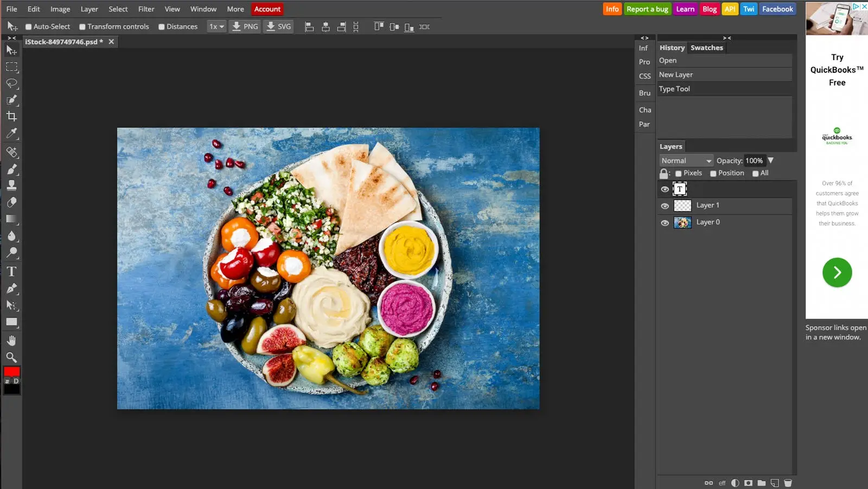
Task: Export the image as PNG
Action: click(245, 26)
